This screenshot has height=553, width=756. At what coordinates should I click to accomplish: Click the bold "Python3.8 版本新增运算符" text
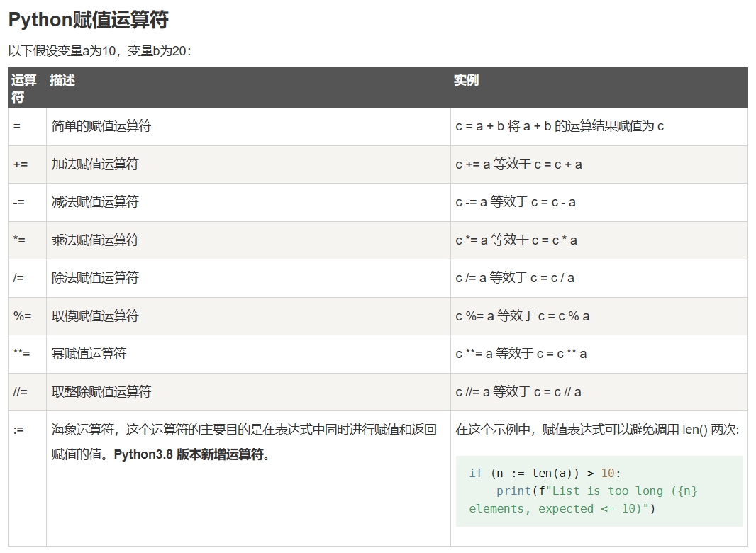tap(191, 454)
